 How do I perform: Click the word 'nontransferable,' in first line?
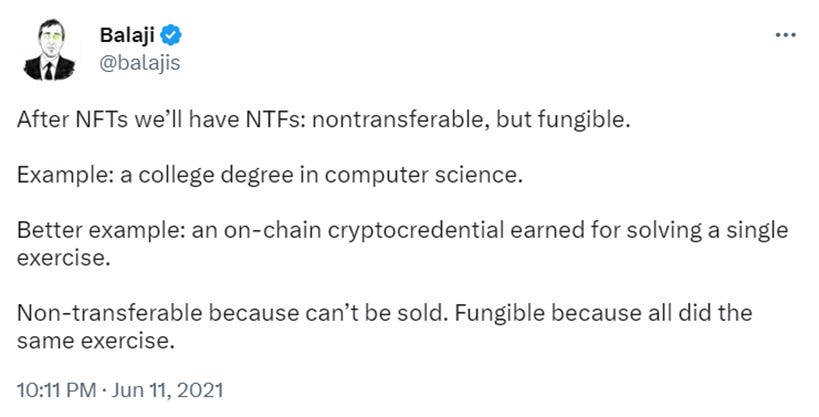click(x=401, y=120)
